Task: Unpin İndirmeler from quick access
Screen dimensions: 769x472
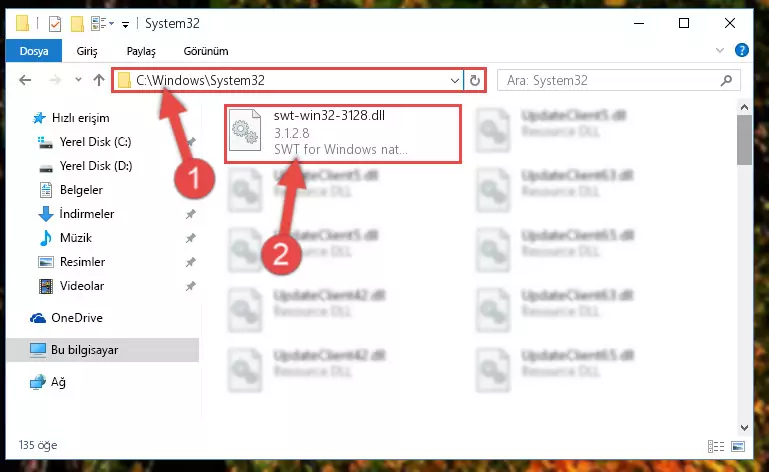Action: [190, 214]
